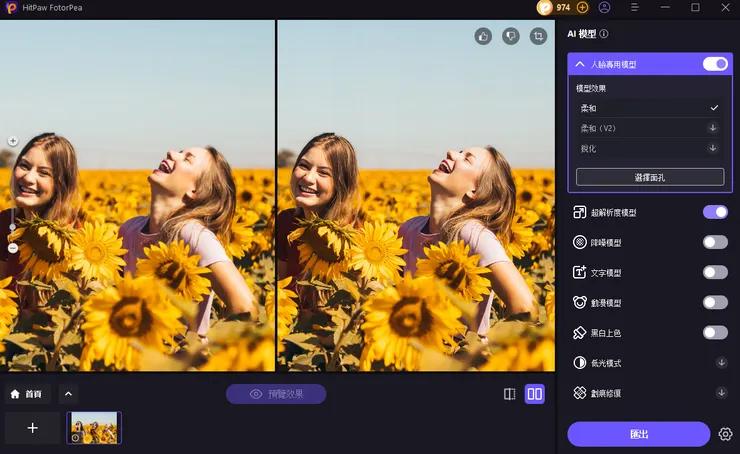Enable the 降噪模型 toggle
Viewport: 740px width, 454px height.
point(715,242)
